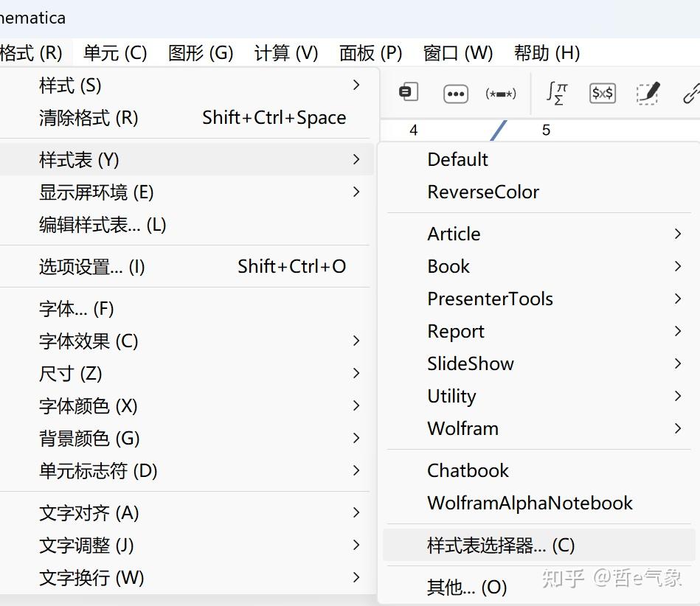Select the Default stylesheet
Screen dimensions: 700x606
pos(457,159)
